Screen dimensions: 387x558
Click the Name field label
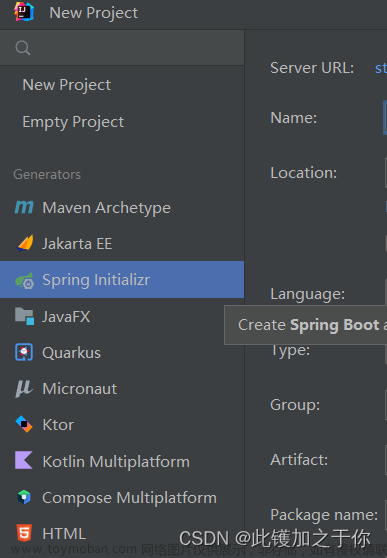[294, 117]
